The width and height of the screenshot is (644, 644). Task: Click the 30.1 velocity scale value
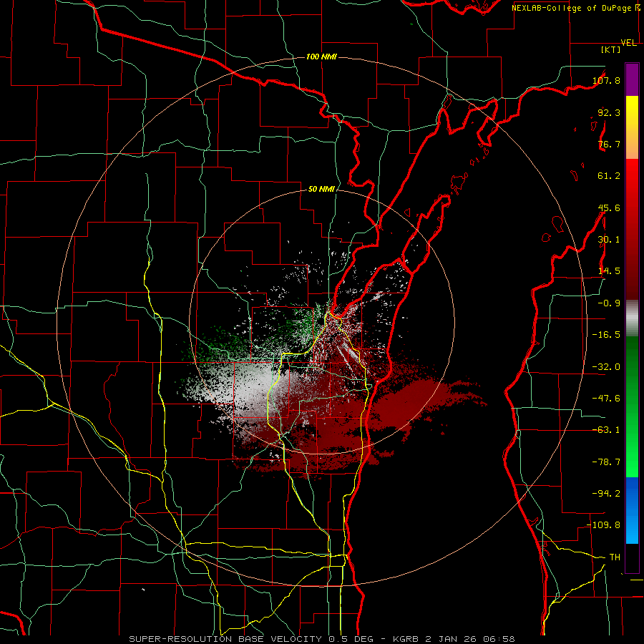click(x=609, y=240)
